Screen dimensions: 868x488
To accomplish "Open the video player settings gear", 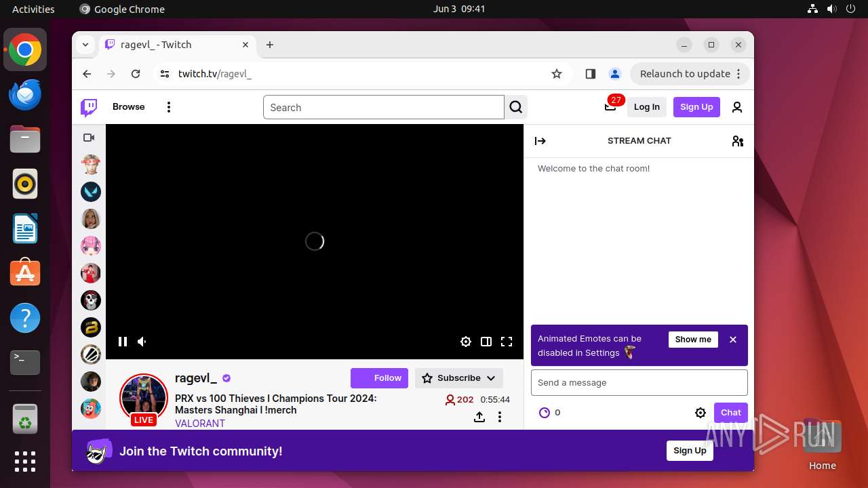I will point(466,342).
